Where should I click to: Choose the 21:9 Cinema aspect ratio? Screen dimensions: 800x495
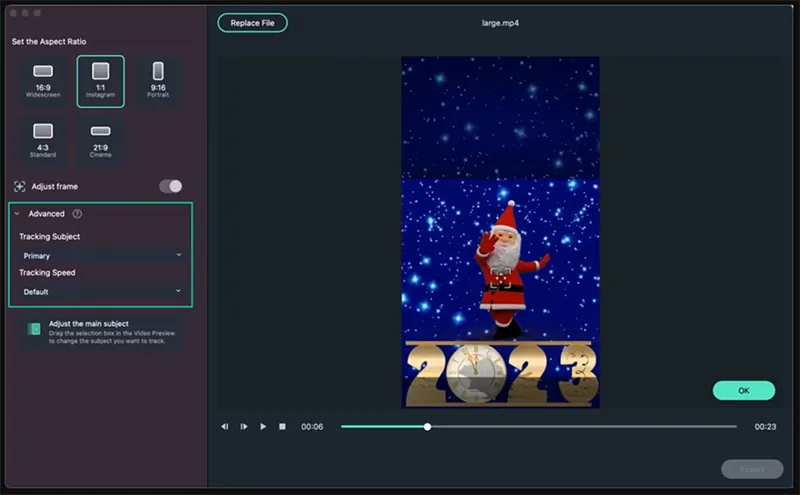101,141
